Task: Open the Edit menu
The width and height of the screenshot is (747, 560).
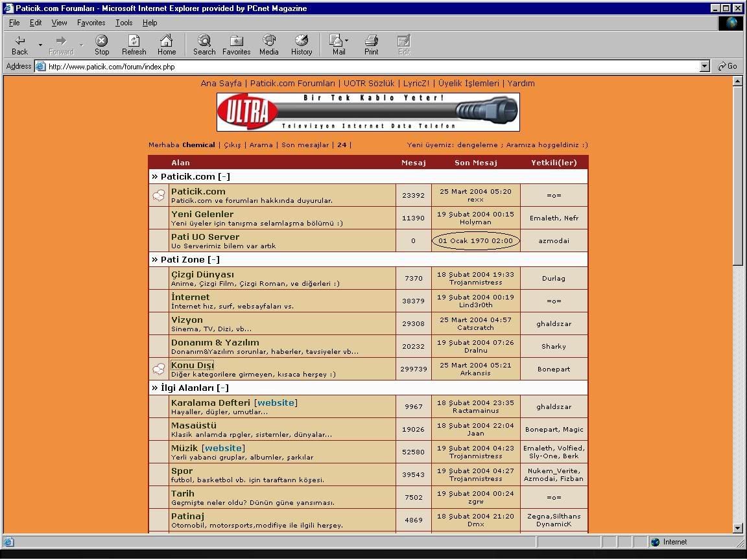Action: [36, 23]
